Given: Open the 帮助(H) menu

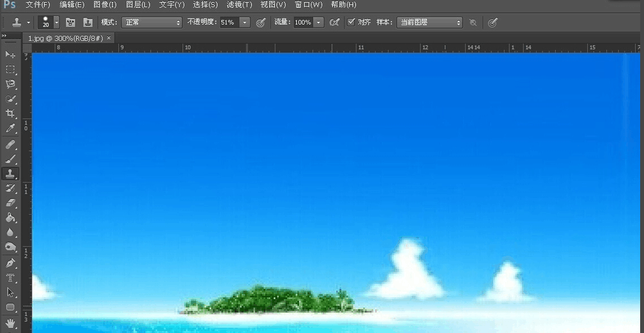Looking at the screenshot, I should pyautogui.click(x=343, y=5).
